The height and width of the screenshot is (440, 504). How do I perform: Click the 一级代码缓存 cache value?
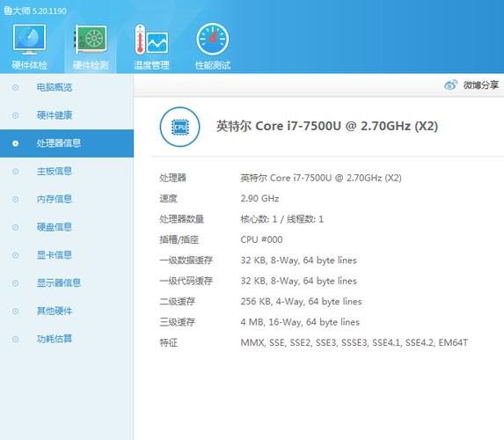coord(298,281)
